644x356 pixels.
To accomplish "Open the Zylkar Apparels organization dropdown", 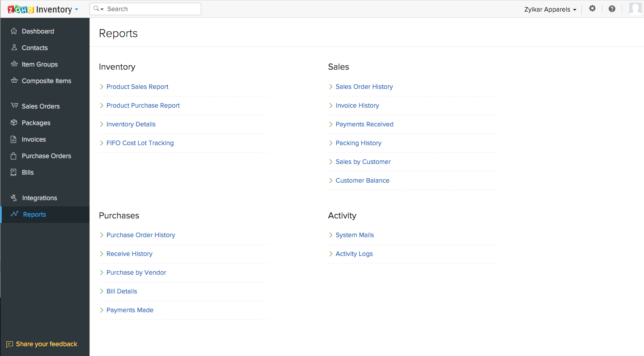I will point(550,9).
